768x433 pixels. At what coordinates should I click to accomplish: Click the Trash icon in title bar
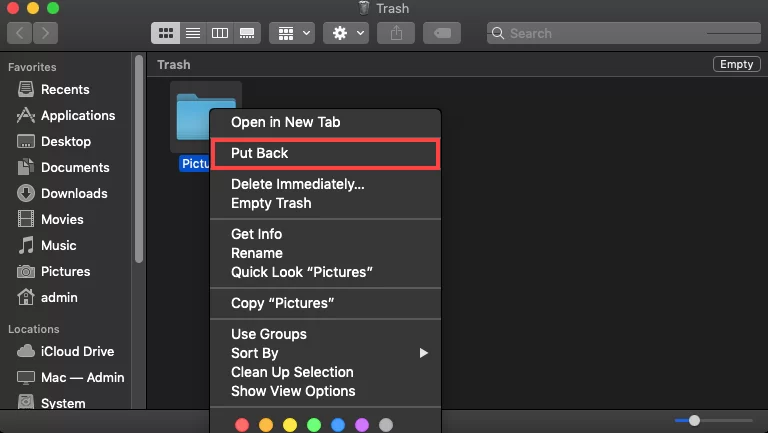tap(363, 8)
